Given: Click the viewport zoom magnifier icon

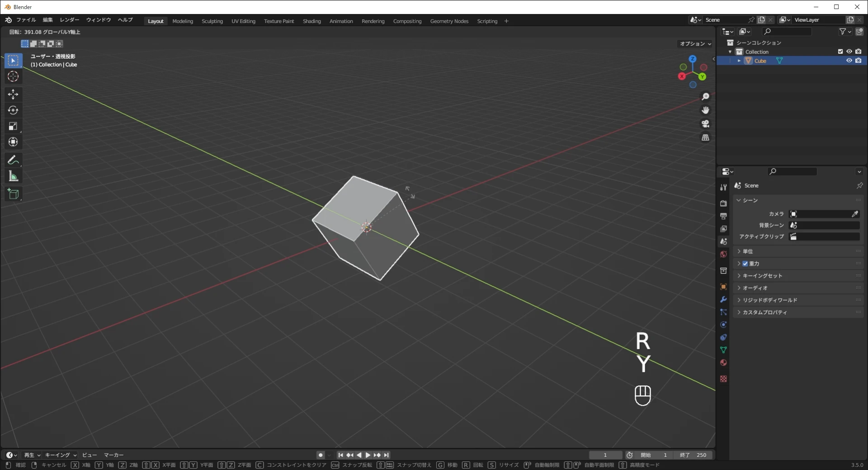Looking at the screenshot, I should [x=705, y=97].
